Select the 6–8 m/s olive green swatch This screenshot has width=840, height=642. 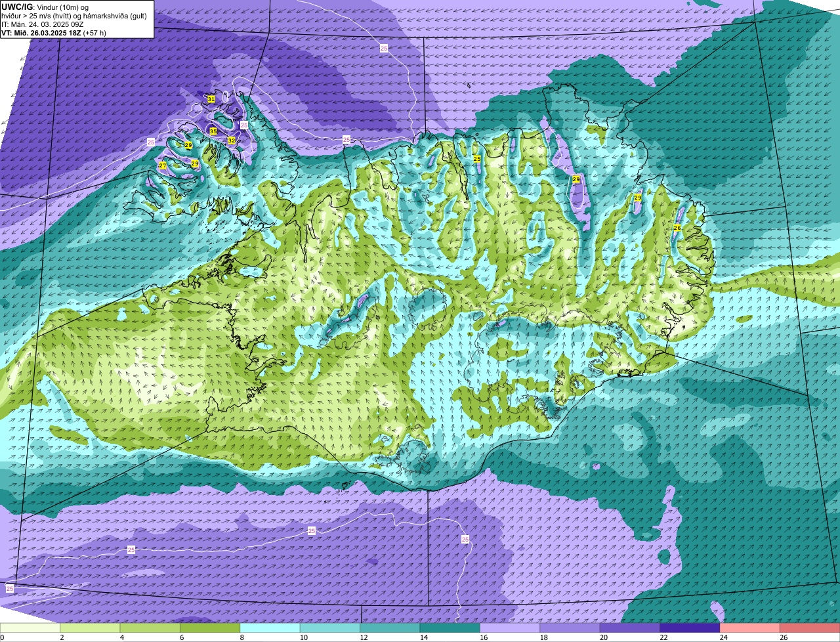[210, 628]
